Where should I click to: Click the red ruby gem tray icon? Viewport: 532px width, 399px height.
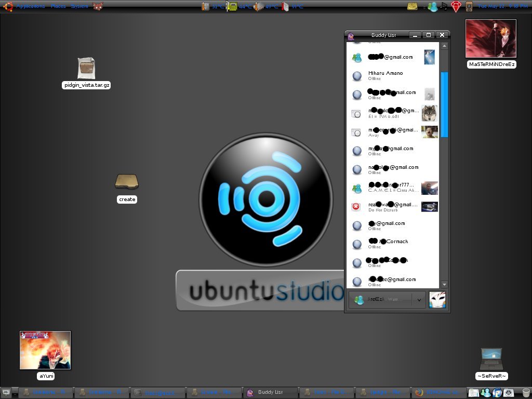(x=456, y=6)
